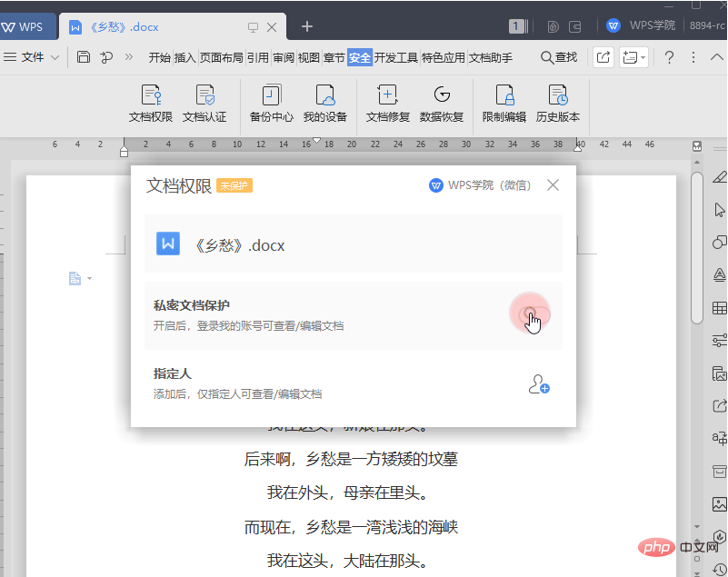Click the 文档认证 icon

pos(204,104)
